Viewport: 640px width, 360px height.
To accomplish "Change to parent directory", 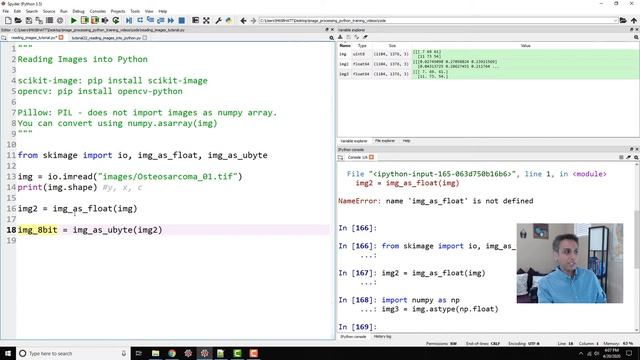I will [633, 20].
